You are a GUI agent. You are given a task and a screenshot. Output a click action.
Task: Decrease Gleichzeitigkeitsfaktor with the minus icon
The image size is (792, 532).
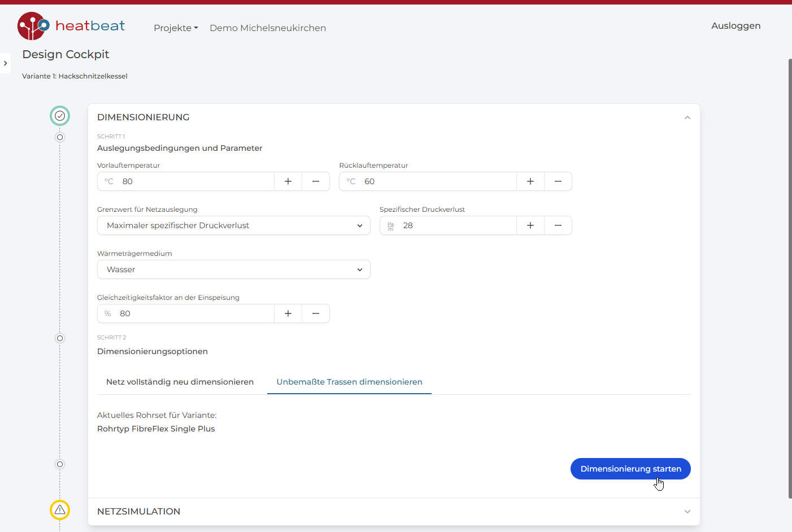(316, 313)
